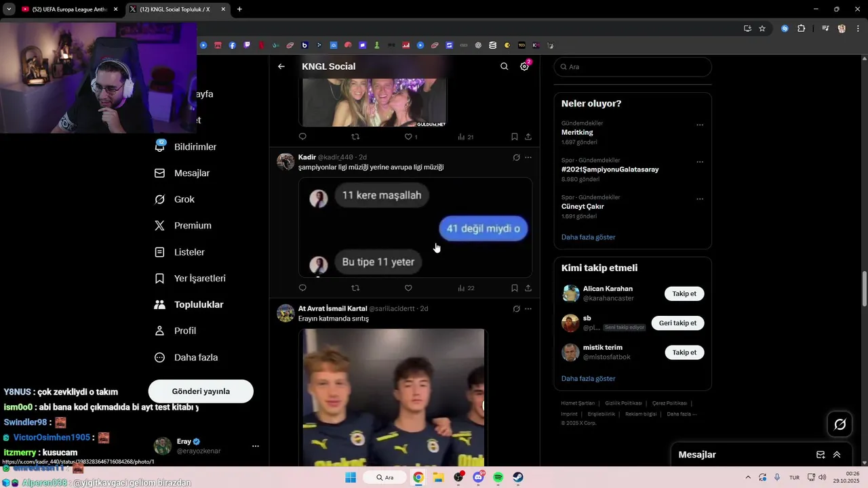Open a new browser tab
The height and width of the screenshot is (488, 868).
(239, 9)
